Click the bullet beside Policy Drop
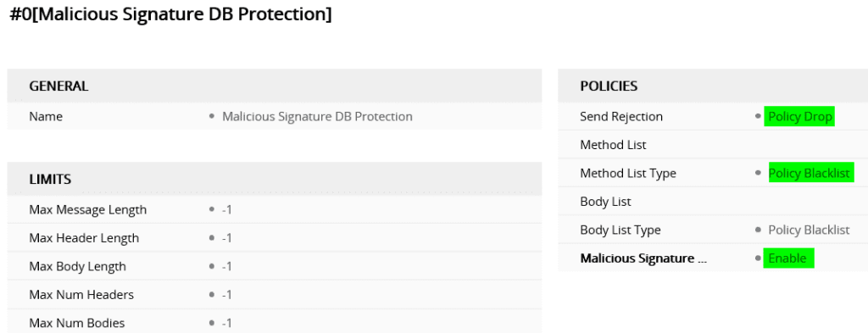 point(758,117)
